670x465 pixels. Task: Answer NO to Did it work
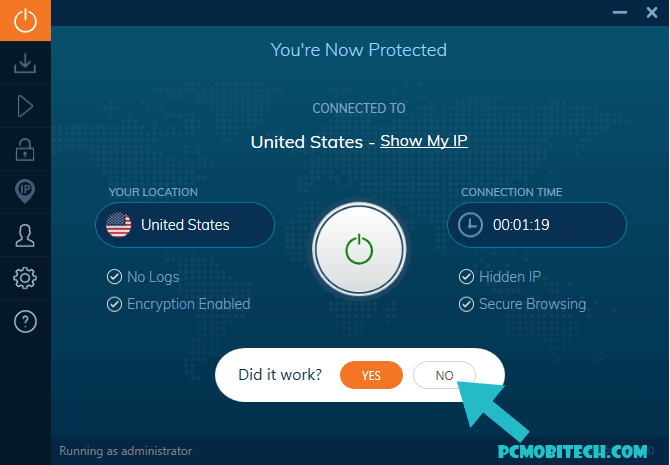(444, 375)
